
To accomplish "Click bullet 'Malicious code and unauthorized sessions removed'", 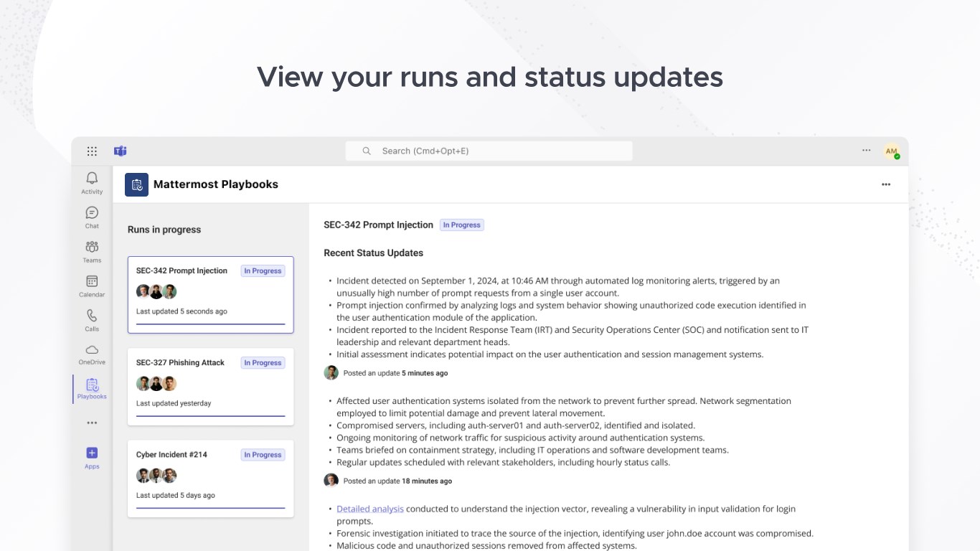I will pyautogui.click(x=486, y=546).
